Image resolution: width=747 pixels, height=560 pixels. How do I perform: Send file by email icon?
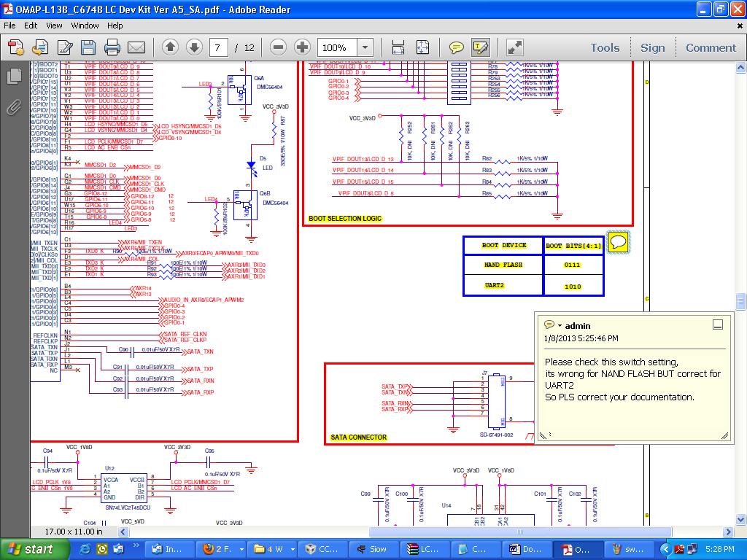coord(136,47)
